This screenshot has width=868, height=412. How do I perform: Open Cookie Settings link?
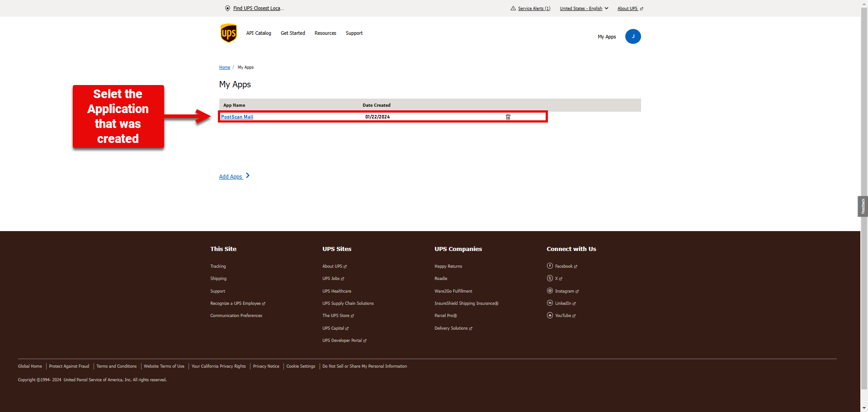[301, 366]
